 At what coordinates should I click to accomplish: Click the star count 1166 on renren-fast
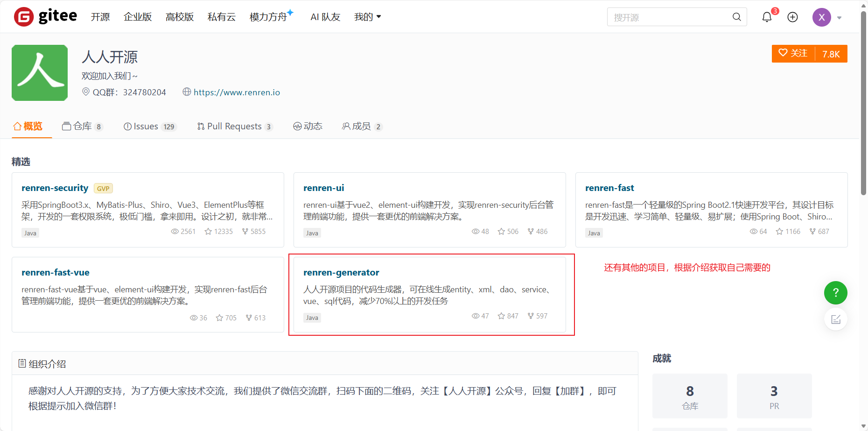(x=788, y=231)
